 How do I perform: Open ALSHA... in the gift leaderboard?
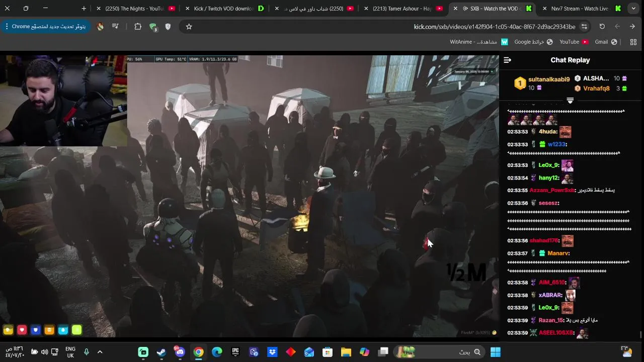click(596, 78)
